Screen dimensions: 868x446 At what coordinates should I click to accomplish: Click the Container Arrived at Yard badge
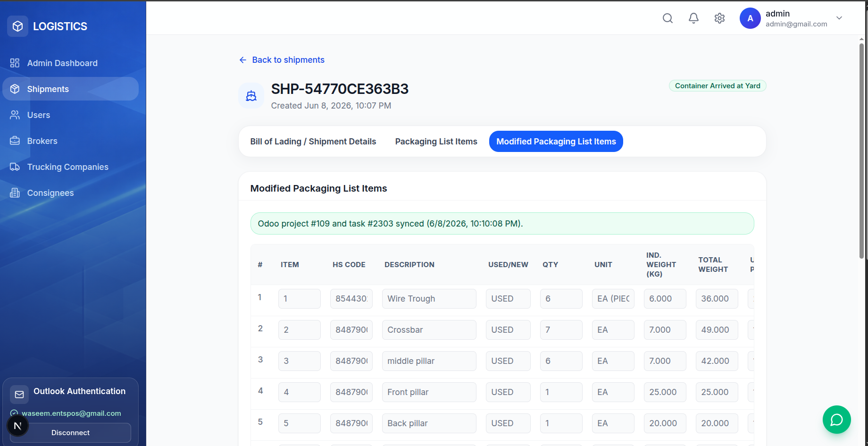click(x=718, y=86)
